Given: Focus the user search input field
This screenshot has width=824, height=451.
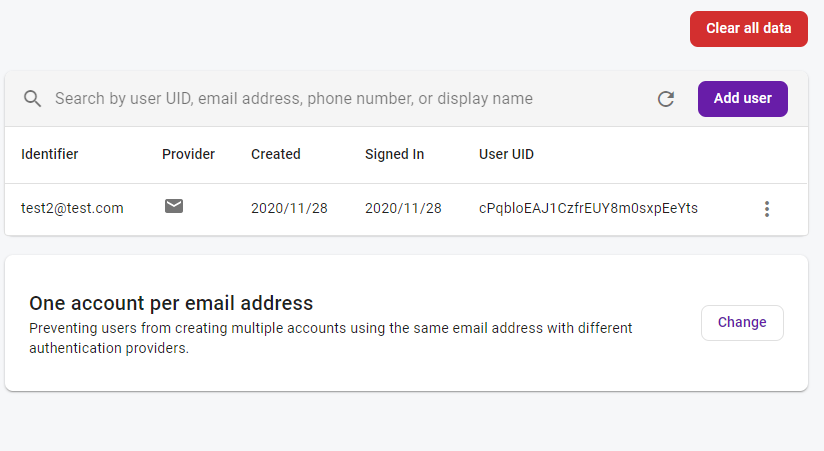Looking at the screenshot, I should pyautogui.click(x=347, y=99).
